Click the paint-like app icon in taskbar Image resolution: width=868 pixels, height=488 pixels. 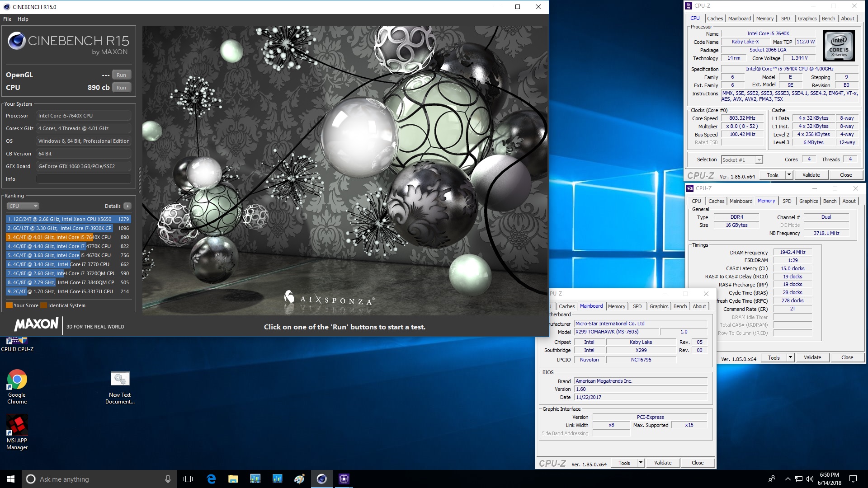[299, 479]
